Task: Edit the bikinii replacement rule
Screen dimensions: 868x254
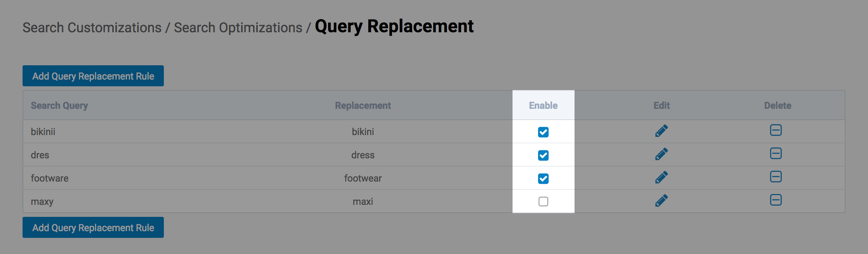Action: [661, 131]
